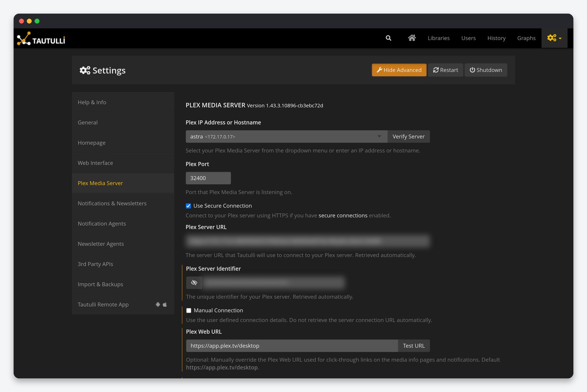
Task: Open the settings gears dropdown in navbar
Action: [554, 38]
